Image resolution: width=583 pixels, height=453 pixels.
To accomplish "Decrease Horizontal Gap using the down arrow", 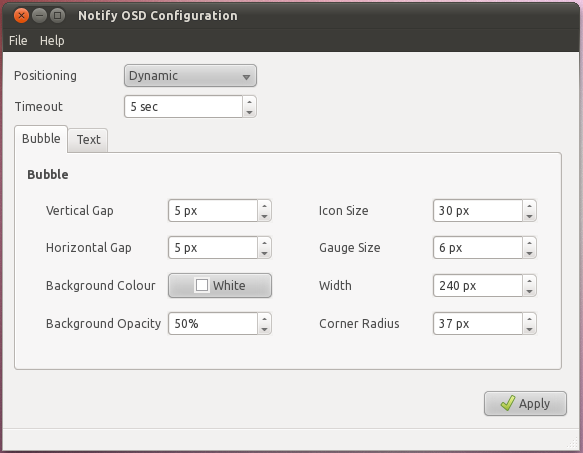I will (264, 253).
